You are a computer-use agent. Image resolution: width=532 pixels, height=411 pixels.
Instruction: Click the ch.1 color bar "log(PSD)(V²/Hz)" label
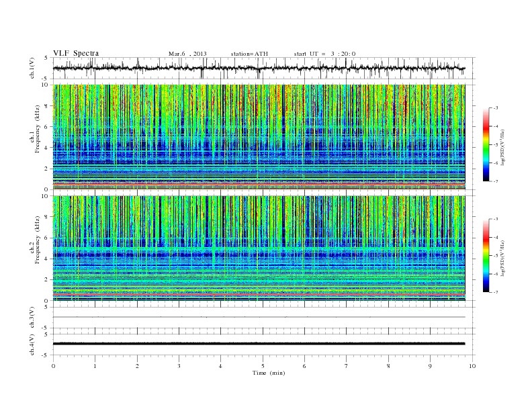503,148
